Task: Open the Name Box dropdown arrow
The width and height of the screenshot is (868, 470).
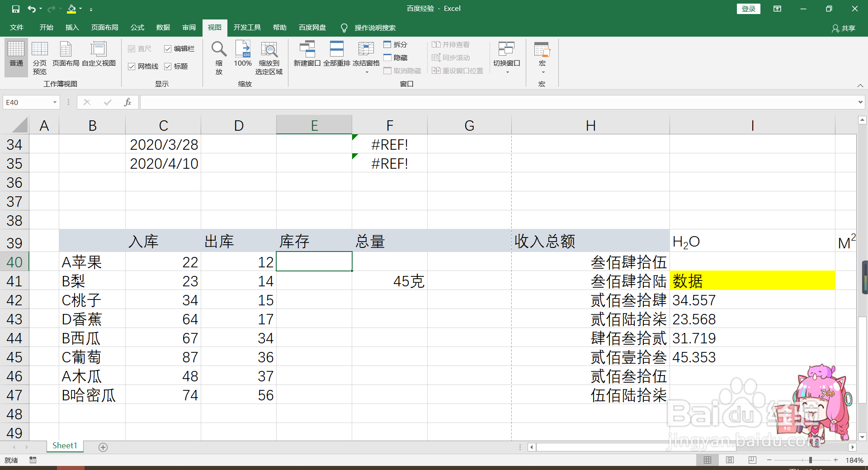Action: 55,102
